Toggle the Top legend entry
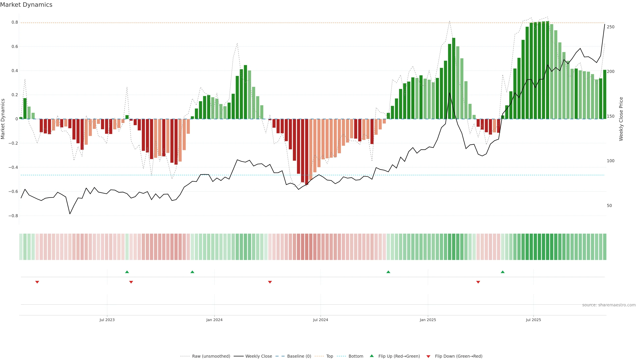Screen dimensions: 644x362 point(330,356)
